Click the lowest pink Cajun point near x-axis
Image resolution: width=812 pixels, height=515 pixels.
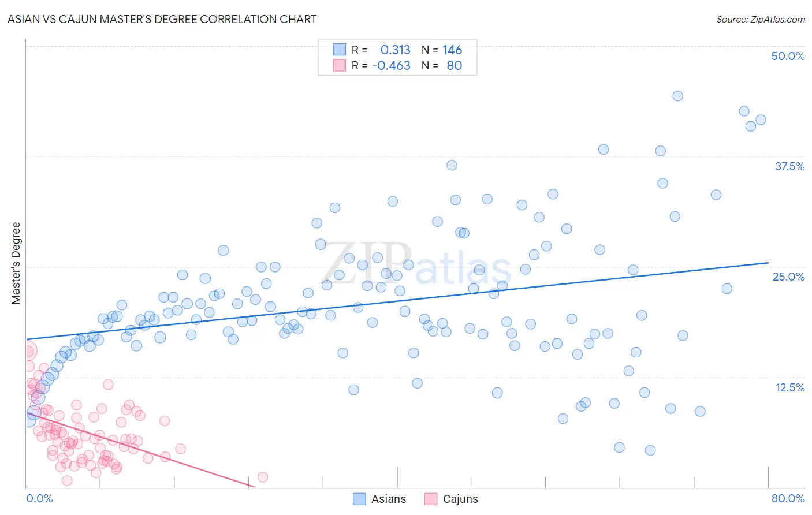click(67, 480)
